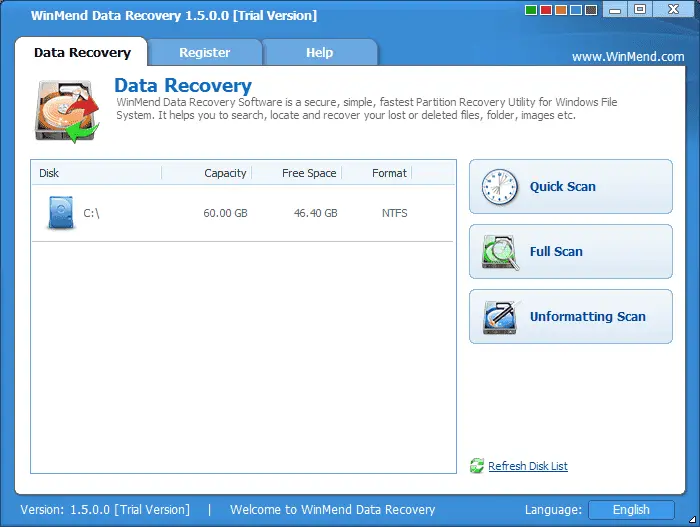Click the green refresh arrows icon
Screen dimensions: 700x527
[477, 466]
